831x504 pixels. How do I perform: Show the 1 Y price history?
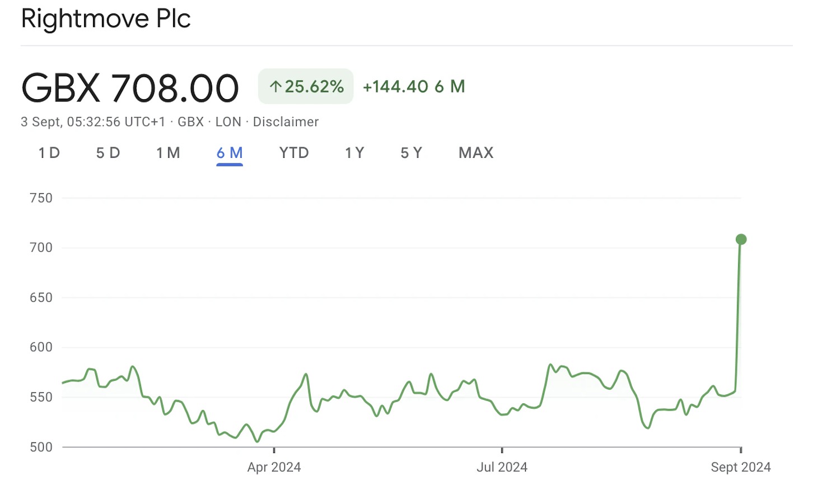(x=354, y=153)
